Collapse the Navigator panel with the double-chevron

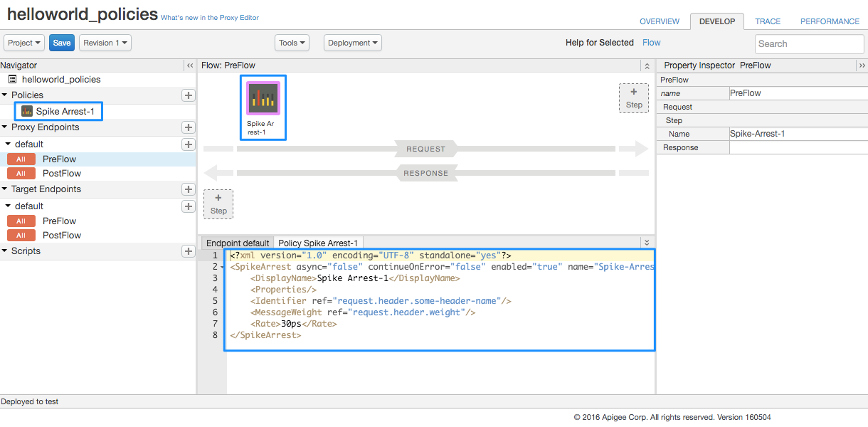[189, 65]
